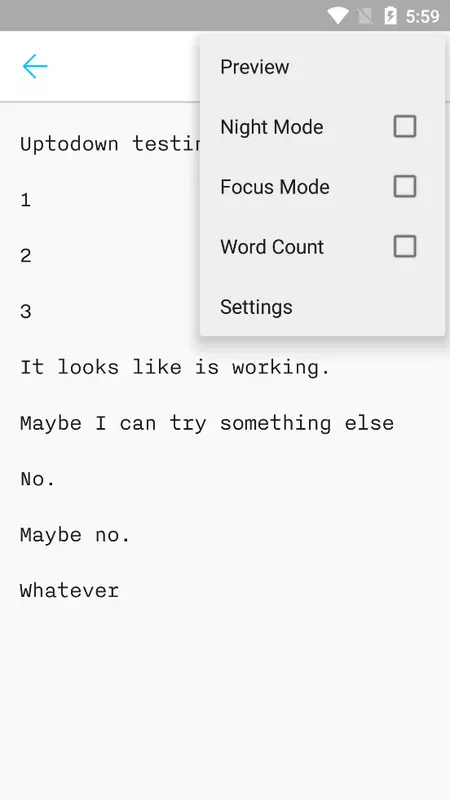Place cursor at 'It looks like is working.'
450x800 pixels.
click(175, 367)
